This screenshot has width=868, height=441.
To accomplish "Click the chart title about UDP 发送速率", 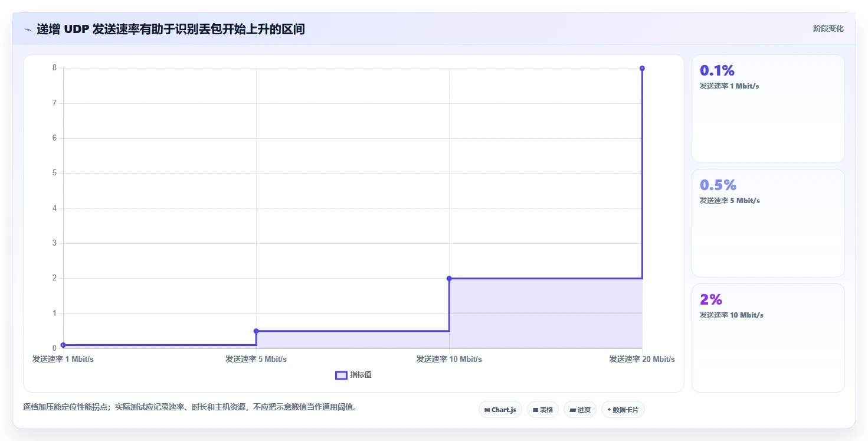I will (x=171, y=29).
